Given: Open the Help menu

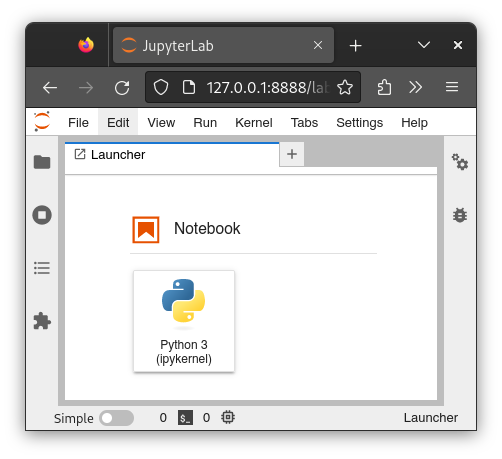Looking at the screenshot, I should (414, 123).
